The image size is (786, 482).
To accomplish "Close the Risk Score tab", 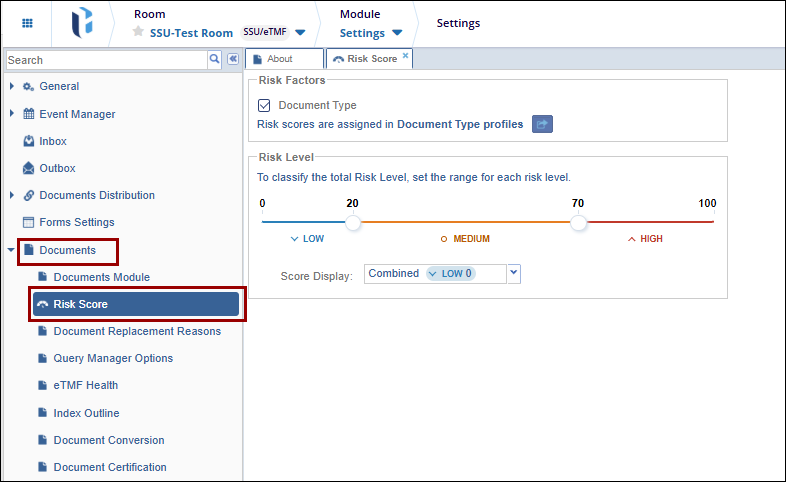I will click(x=405, y=56).
